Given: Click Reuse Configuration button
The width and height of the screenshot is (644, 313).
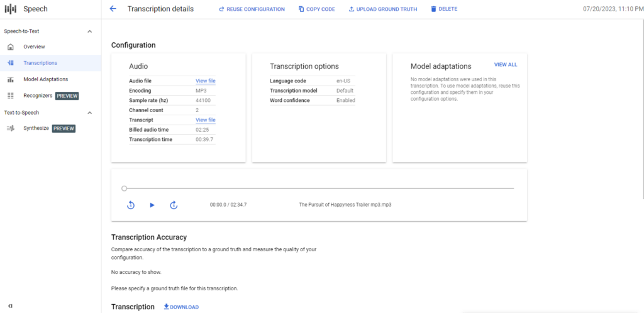Looking at the screenshot, I should [x=252, y=9].
